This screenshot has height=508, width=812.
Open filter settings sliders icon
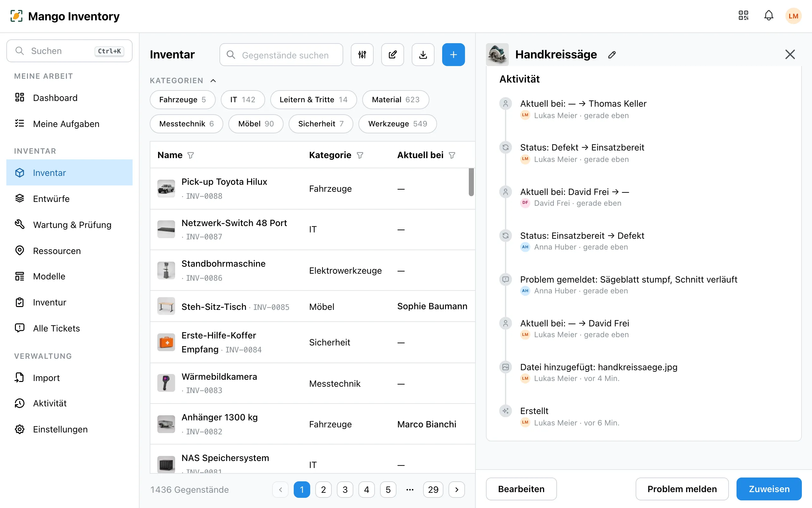(362, 54)
